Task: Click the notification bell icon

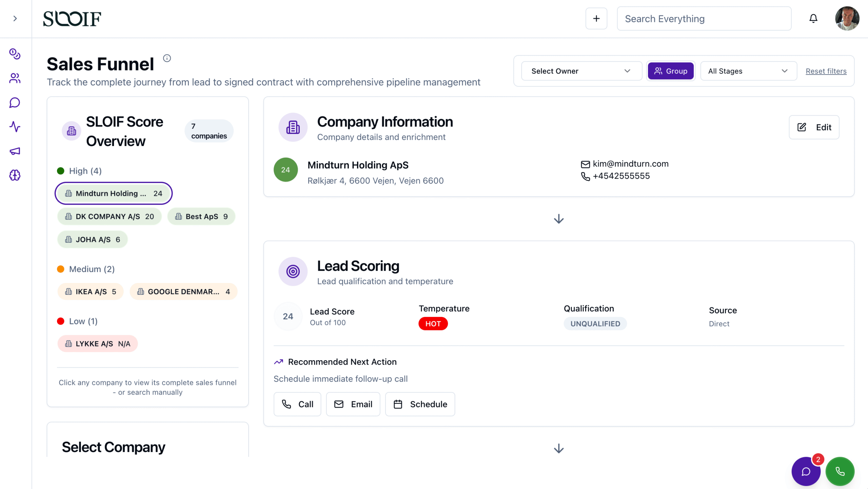Action: coord(813,19)
